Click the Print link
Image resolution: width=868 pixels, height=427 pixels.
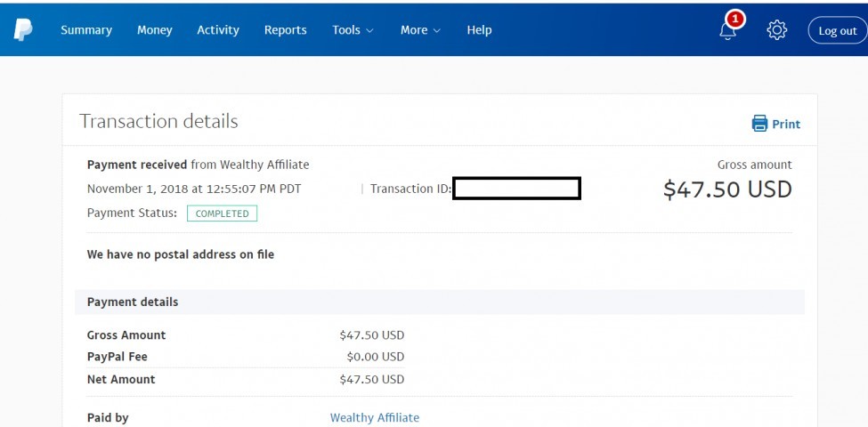click(786, 124)
